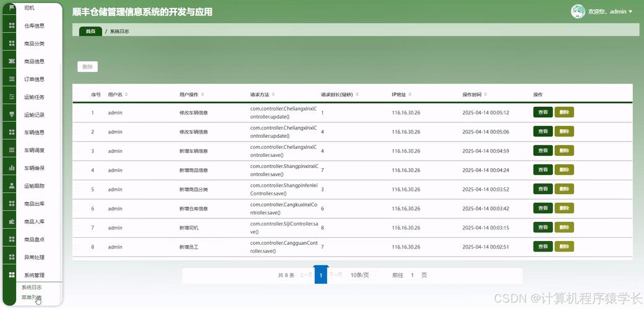Check the box for row 7

[77, 228]
